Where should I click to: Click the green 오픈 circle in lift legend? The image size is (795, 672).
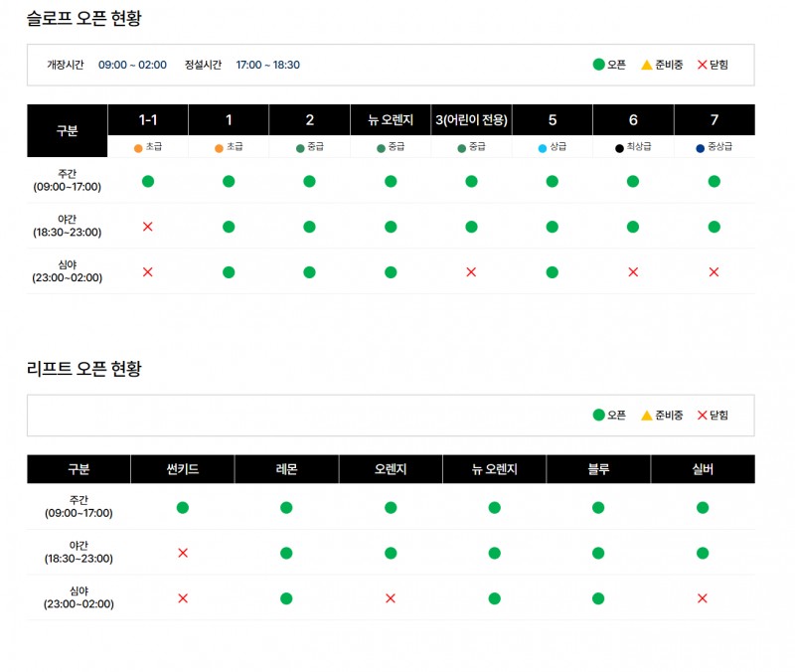point(598,416)
